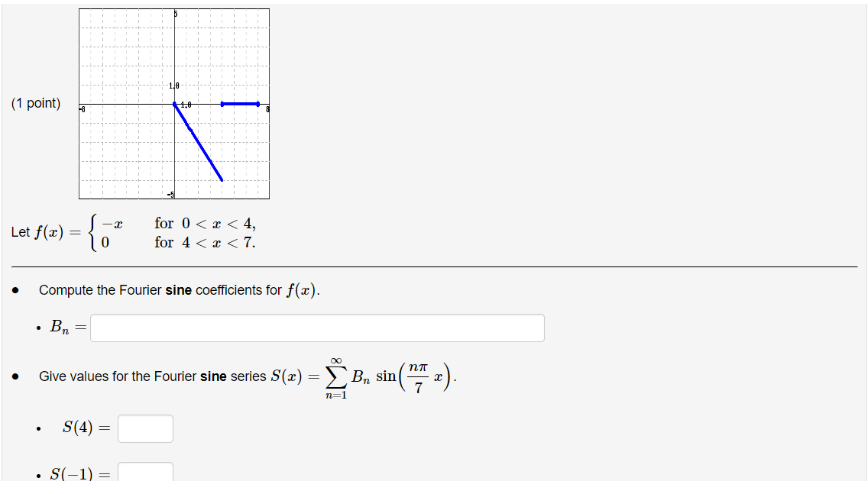868x494 pixels.
Task: Click the Bn answer input field
Action: pos(316,327)
